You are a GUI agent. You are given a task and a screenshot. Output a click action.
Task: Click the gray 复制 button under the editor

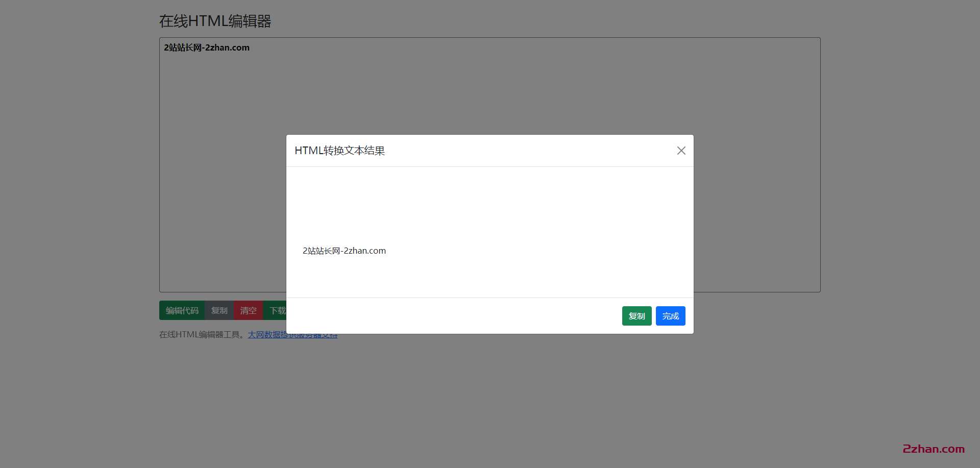click(x=219, y=310)
